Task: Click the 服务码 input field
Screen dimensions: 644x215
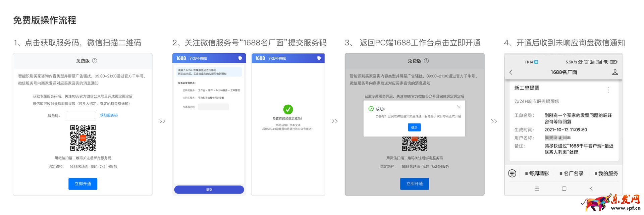Action: pyautogui.click(x=82, y=115)
